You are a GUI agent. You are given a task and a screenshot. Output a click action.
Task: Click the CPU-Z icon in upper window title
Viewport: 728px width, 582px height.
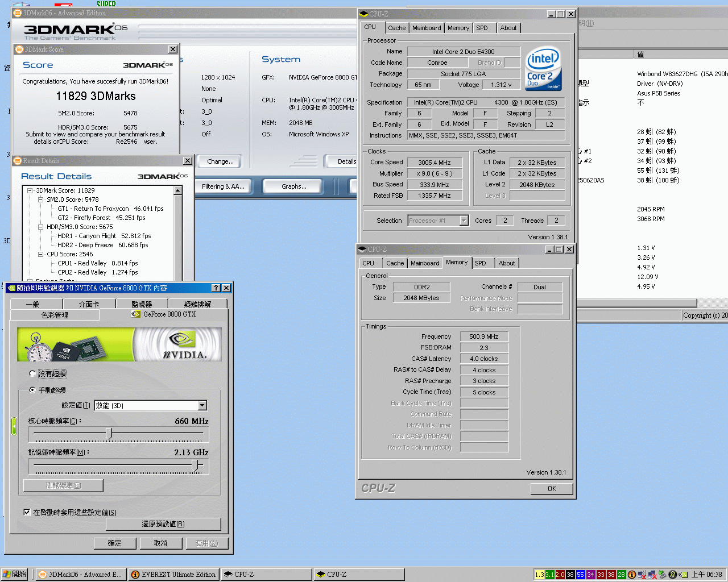364,14
